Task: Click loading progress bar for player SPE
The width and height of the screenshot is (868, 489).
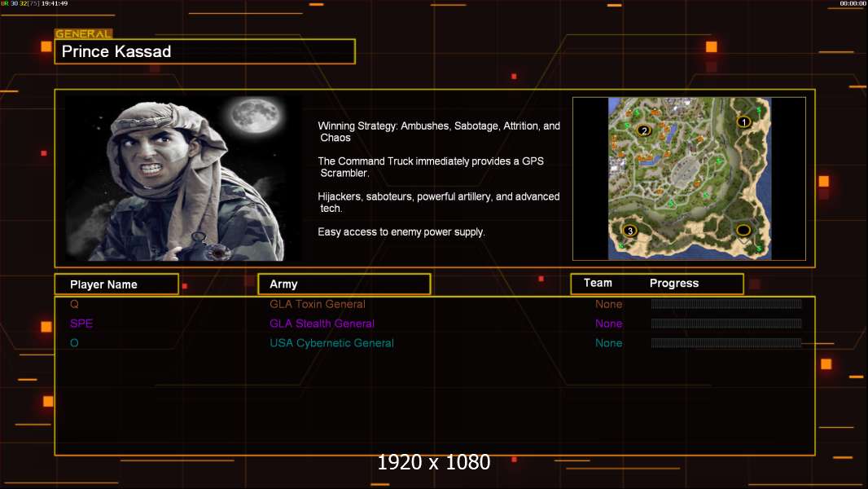Action: pyautogui.click(x=726, y=323)
